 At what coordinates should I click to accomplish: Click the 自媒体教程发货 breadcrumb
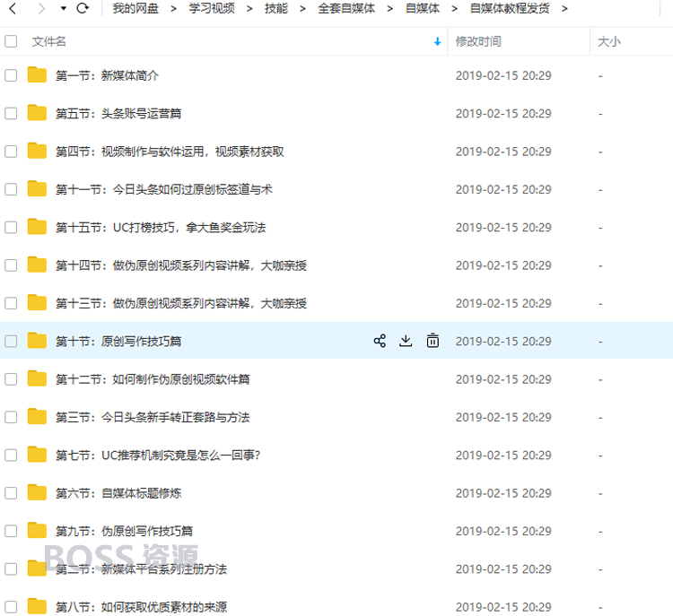click(510, 8)
